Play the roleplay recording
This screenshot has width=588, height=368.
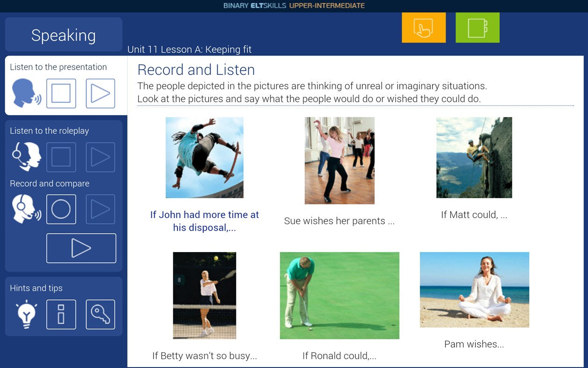[100, 157]
